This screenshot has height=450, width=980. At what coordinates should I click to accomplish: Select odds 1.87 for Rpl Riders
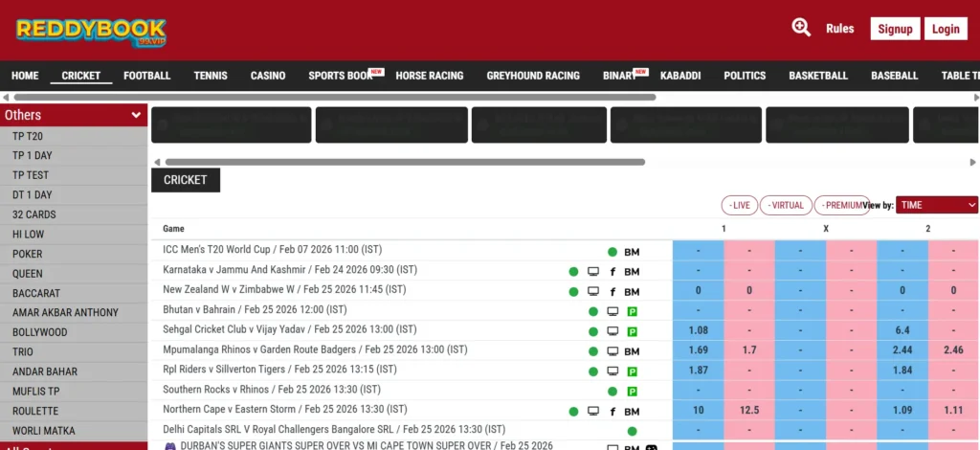pos(698,370)
